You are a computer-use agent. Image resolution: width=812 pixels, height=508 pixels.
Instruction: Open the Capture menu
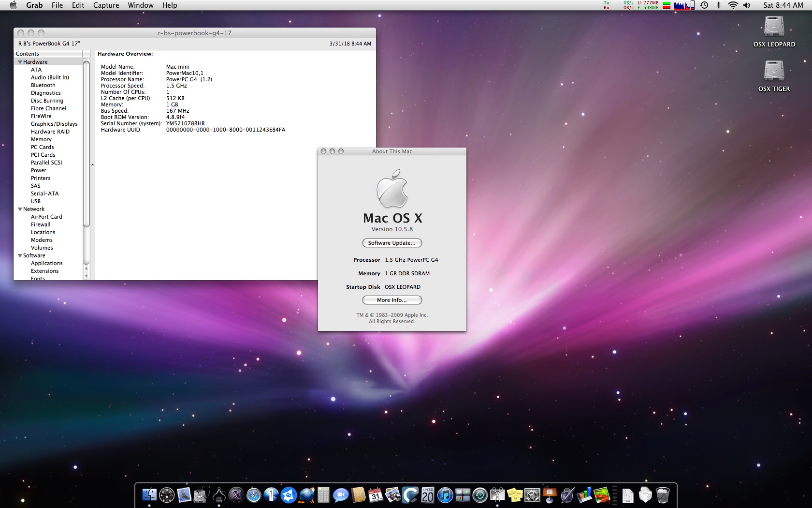(106, 5)
